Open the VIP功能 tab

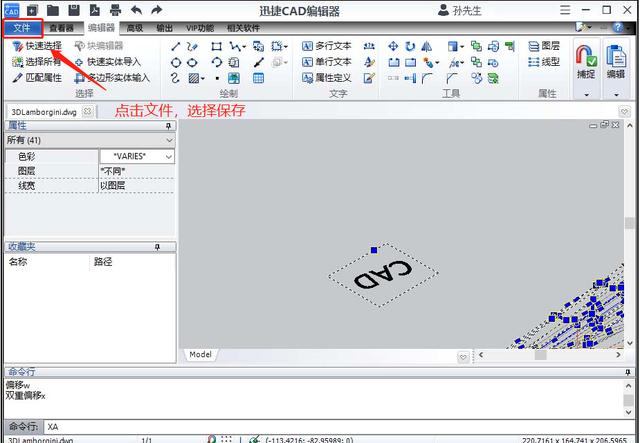(x=200, y=28)
